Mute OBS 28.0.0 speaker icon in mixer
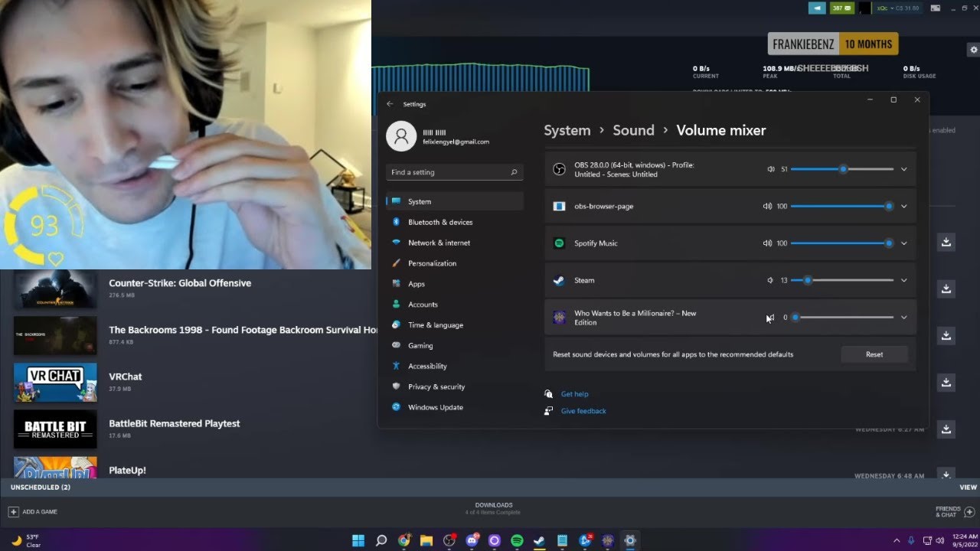Image resolution: width=980 pixels, height=551 pixels. click(771, 169)
